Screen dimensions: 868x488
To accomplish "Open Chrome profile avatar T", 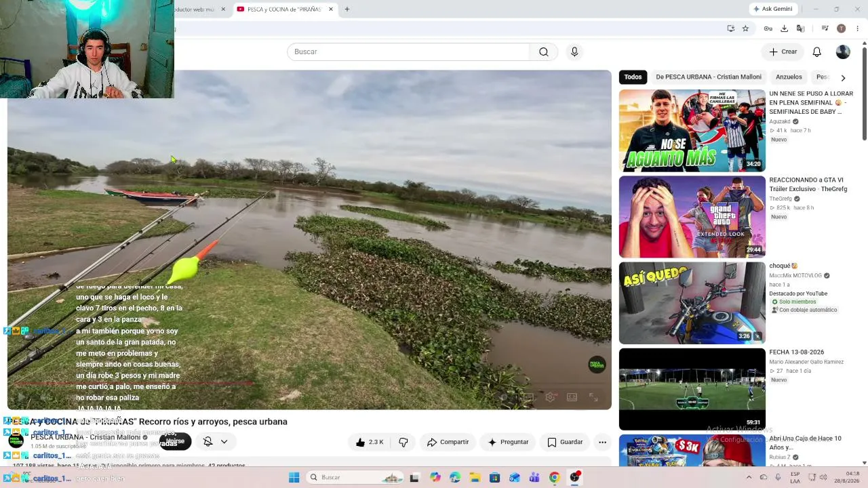I will (841, 28).
